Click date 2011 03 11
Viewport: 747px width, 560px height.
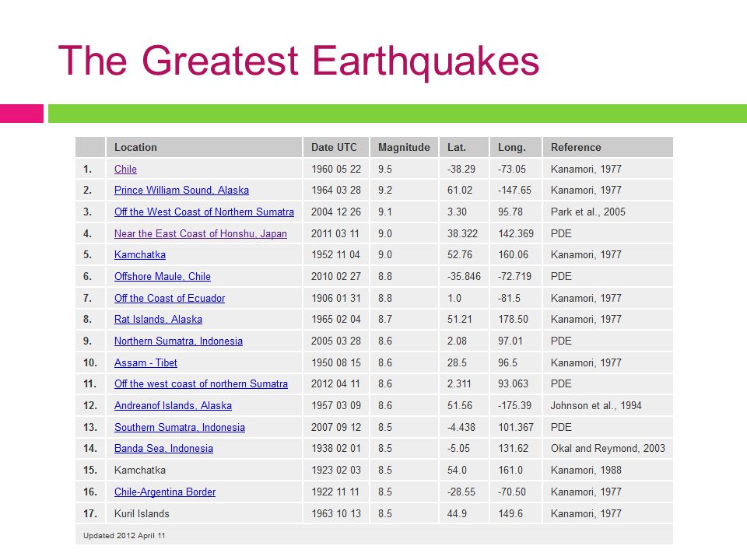335,234
